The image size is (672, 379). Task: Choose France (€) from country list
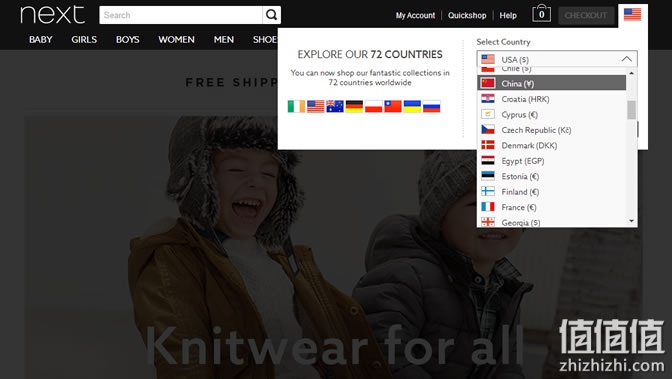[x=552, y=207]
